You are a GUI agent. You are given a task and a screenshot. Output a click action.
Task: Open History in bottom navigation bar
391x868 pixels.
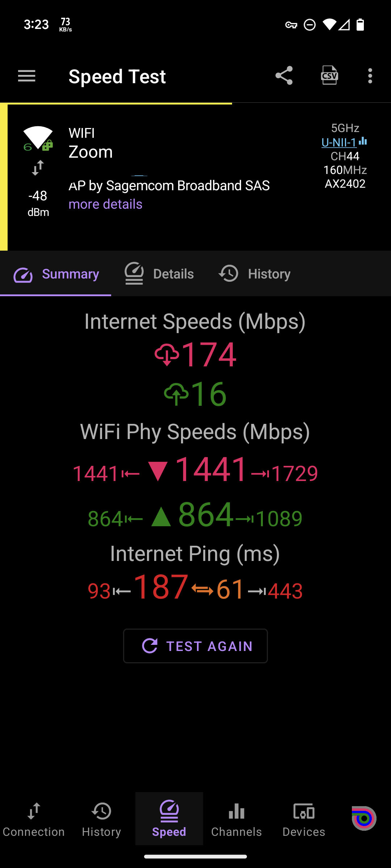tap(101, 819)
